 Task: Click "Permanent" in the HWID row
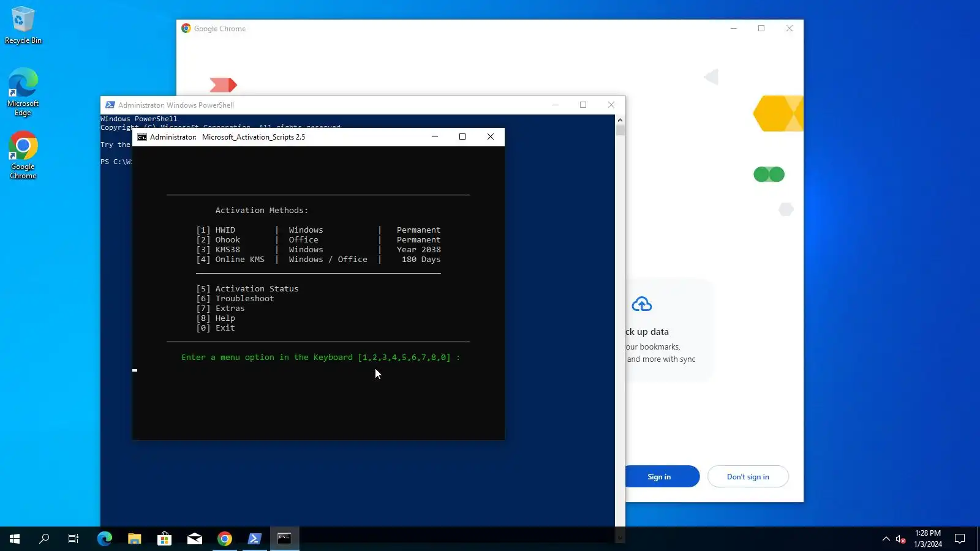[x=418, y=230]
